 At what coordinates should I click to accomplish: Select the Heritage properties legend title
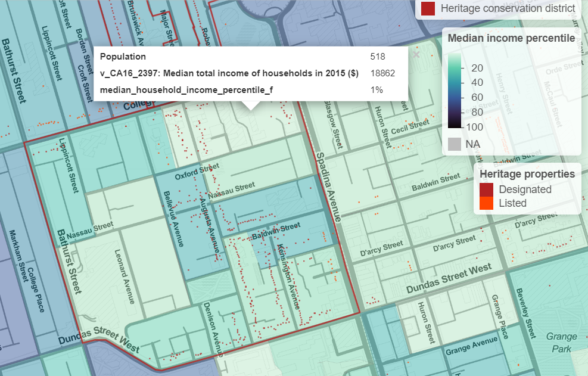pos(527,173)
